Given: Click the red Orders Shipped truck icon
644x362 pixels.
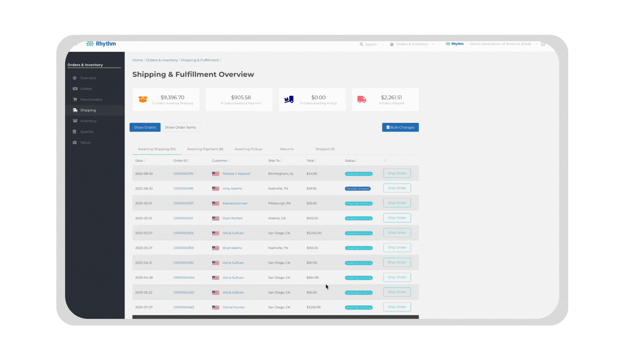Looking at the screenshot, I should click(x=362, y=100).
